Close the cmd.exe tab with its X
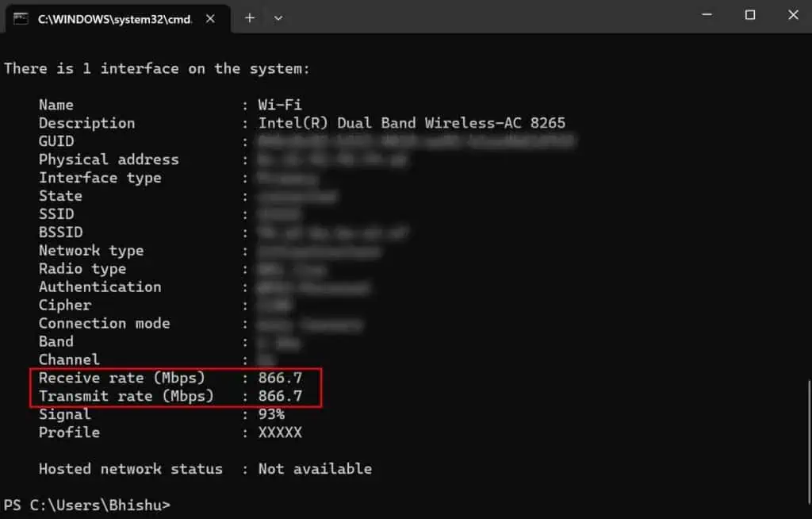812x519 pixels. click(209, 18)
